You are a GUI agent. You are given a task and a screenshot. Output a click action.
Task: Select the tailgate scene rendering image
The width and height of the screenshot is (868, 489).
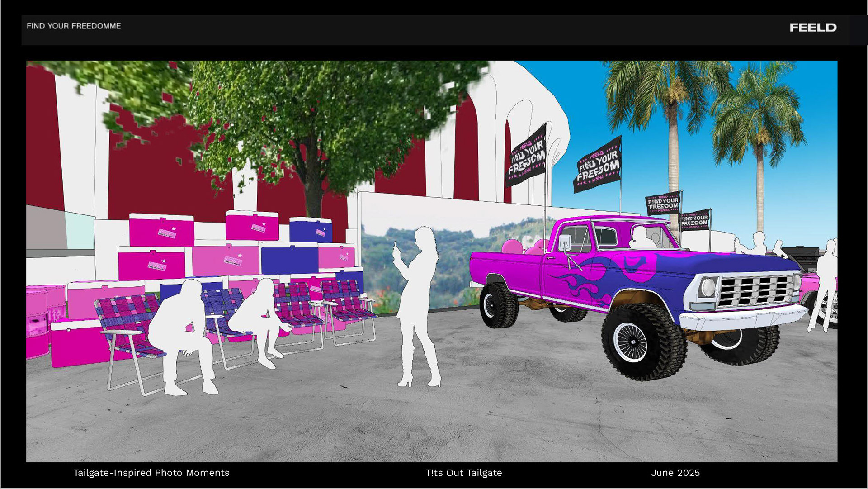432,261
